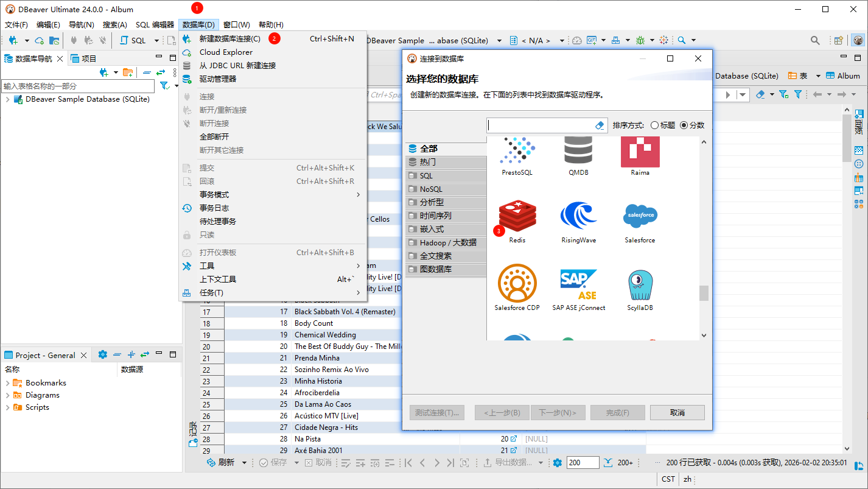Image resolution: width=868 pixels, height=489 pixels.
Task: Open the N/A schema selector dropdown
Action: pyautogui.click(x=562, y=41)
